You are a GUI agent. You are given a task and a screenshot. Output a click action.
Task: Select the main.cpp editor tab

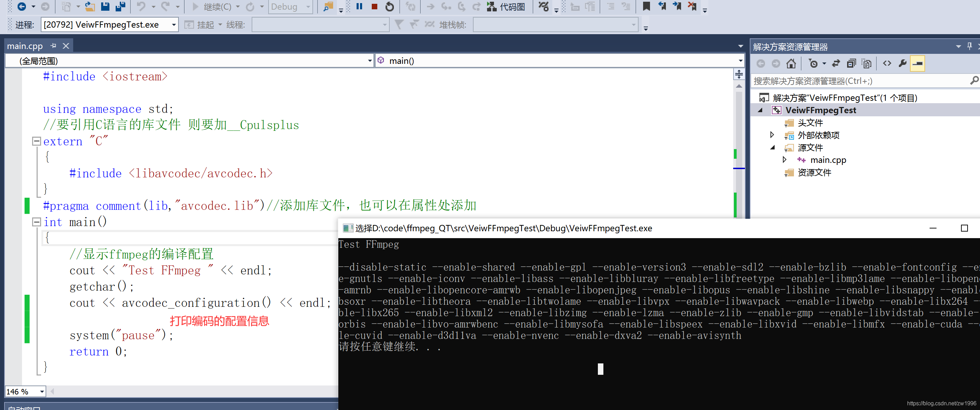tap(25, 46)
